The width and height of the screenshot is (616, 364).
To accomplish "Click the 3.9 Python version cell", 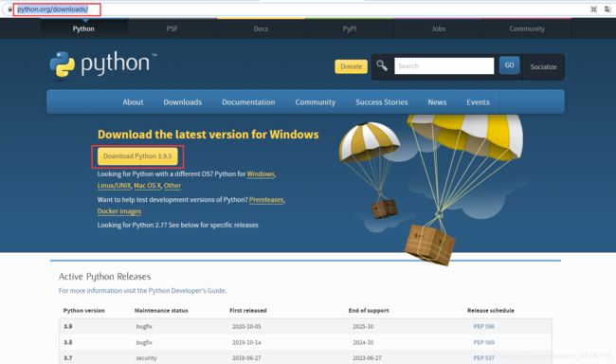I will 68,327.
